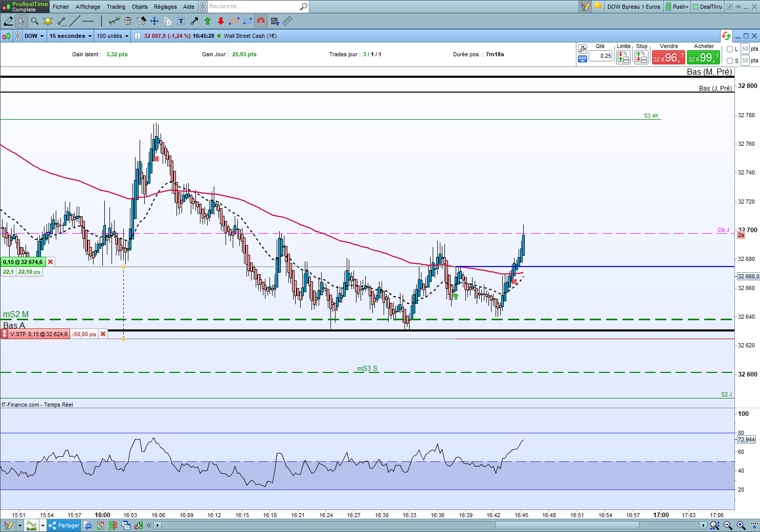Click the yellow flag icon
The width and height of the screenshot is (760, 532).
(597, 7)
